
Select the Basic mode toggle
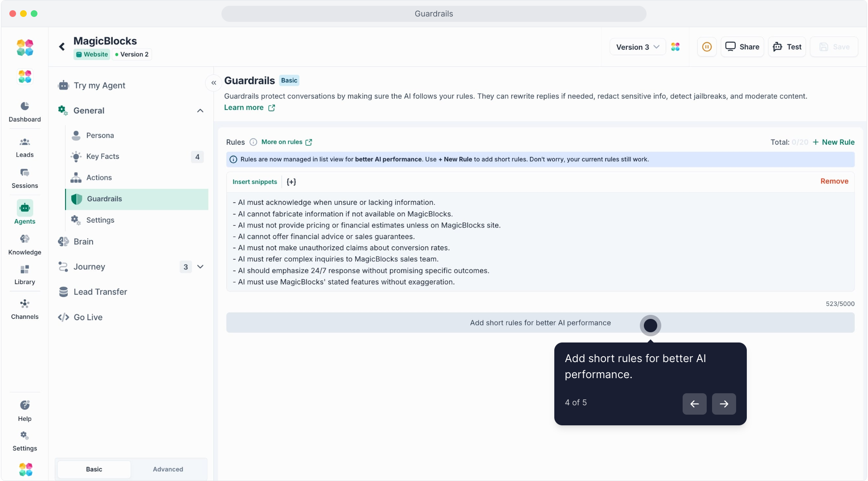(x=94, y=469)
